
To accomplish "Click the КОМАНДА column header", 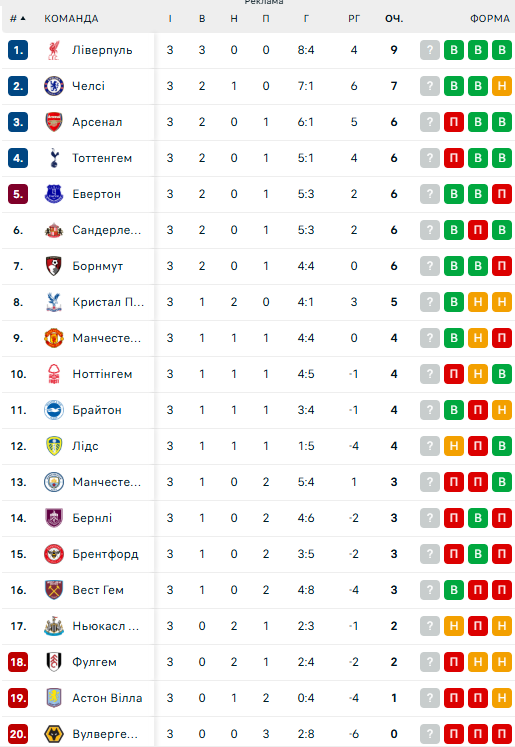I will click(x=71, y=19).
